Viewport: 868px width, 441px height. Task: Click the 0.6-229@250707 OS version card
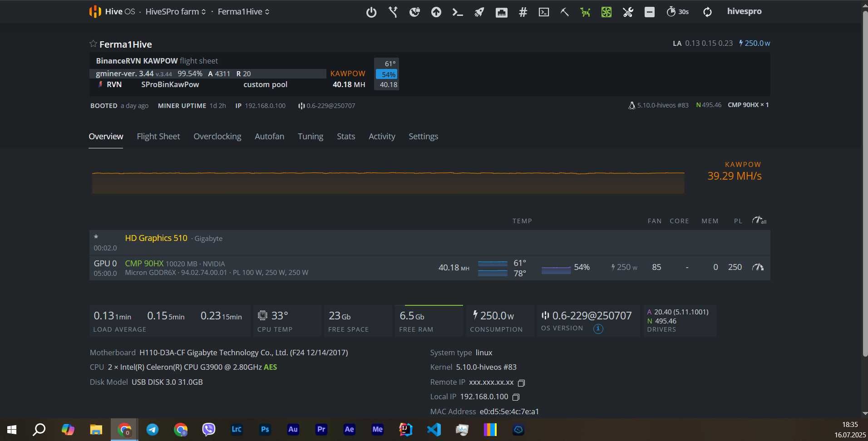(x=588, y=321)
